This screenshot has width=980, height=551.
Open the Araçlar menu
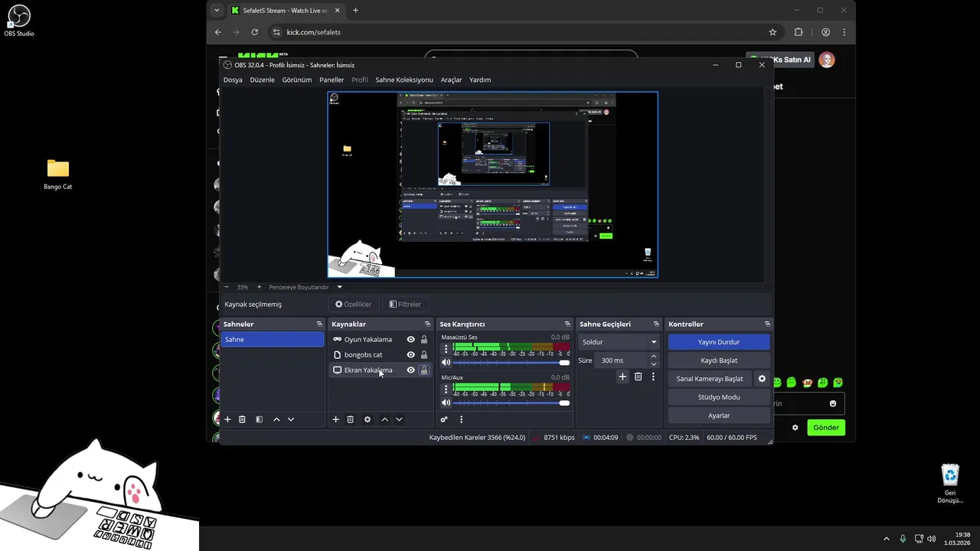tap(451, 80)
